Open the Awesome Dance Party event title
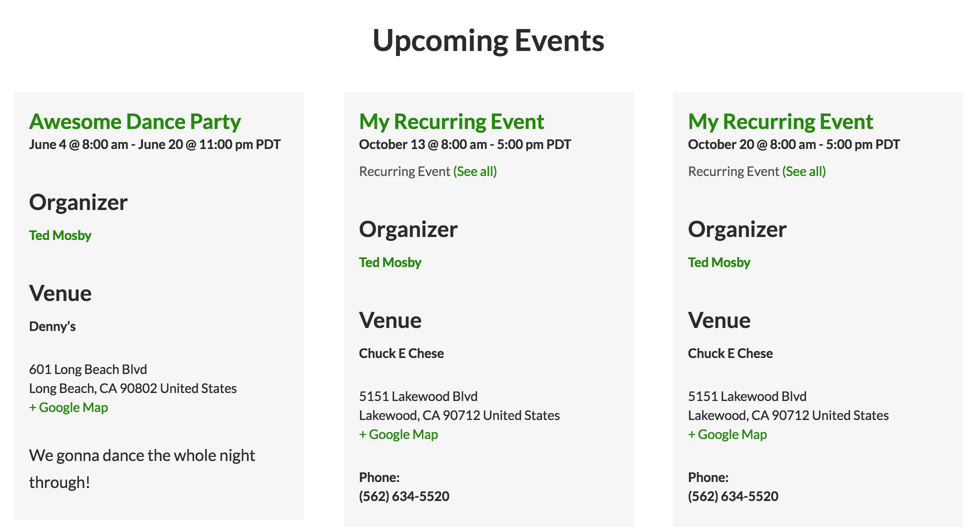The width and height of the screenshot is (980, 527). 135,121
